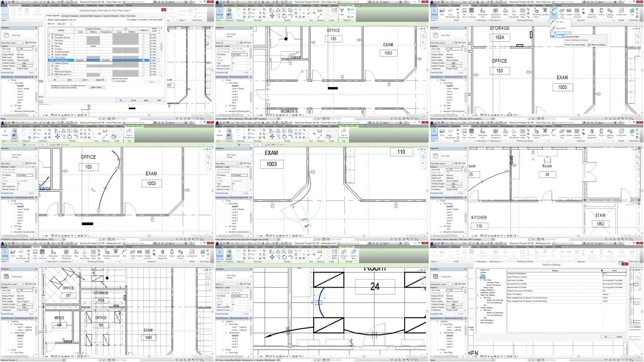644x362 pixels.
Task: Enable Cut Line Styles checkbox
Action: point(113,81)
